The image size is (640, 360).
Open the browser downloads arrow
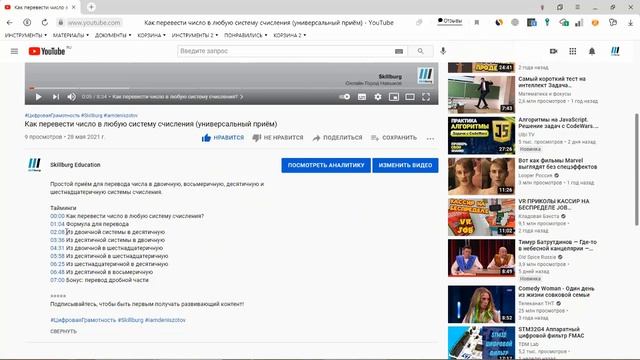pyautogui.click(x=631, y=22)
